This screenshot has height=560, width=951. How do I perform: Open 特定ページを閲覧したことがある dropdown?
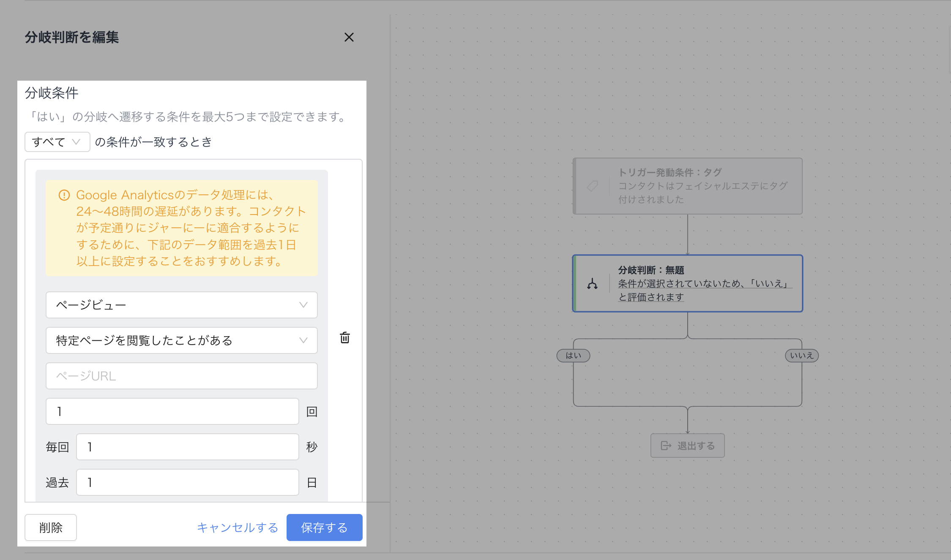[181, 340]
